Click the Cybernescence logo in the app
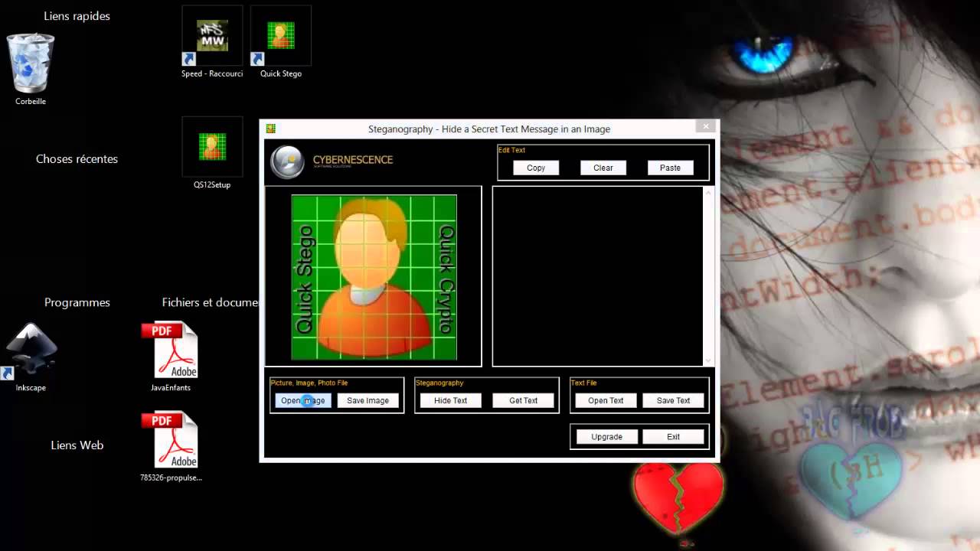 coord(332,161)
